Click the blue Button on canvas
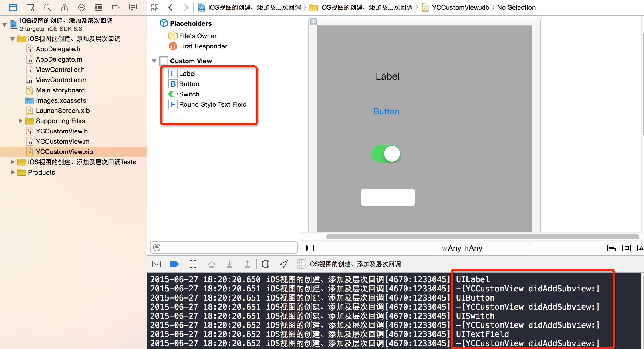 386,111
